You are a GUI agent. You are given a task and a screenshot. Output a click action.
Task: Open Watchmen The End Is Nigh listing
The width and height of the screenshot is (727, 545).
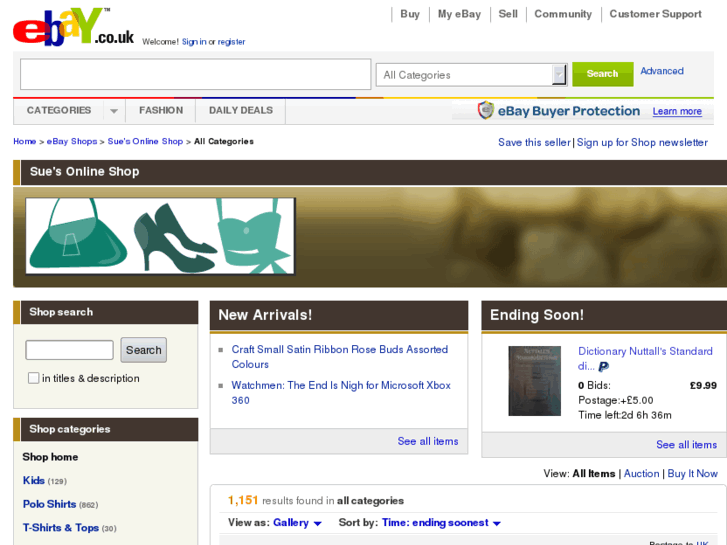[x=341, y=392]
